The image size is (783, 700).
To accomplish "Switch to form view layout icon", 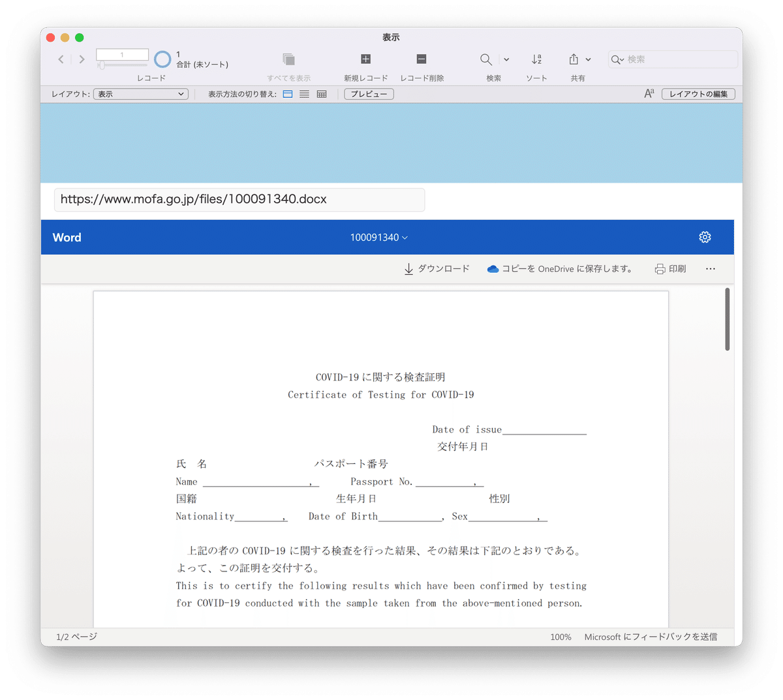I will 287,94.
